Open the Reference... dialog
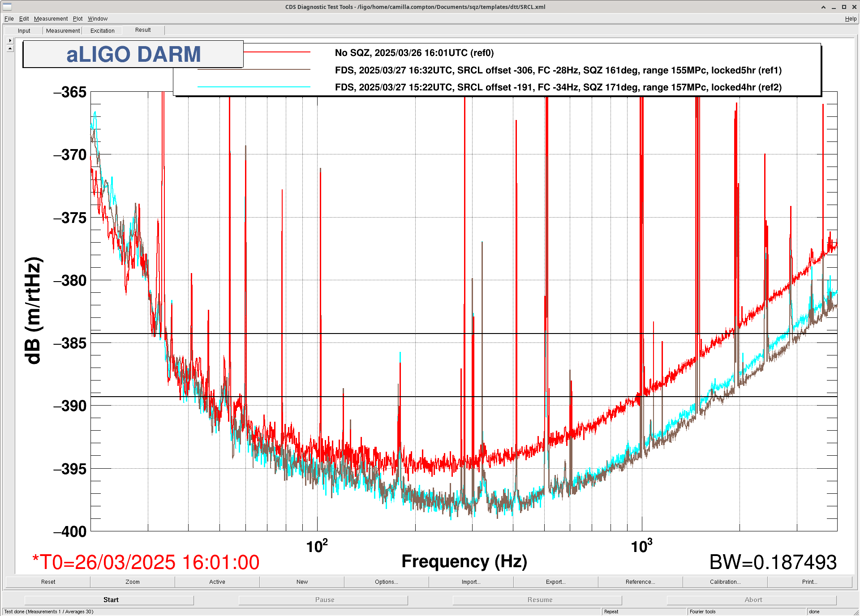 (x=641, y=582)
